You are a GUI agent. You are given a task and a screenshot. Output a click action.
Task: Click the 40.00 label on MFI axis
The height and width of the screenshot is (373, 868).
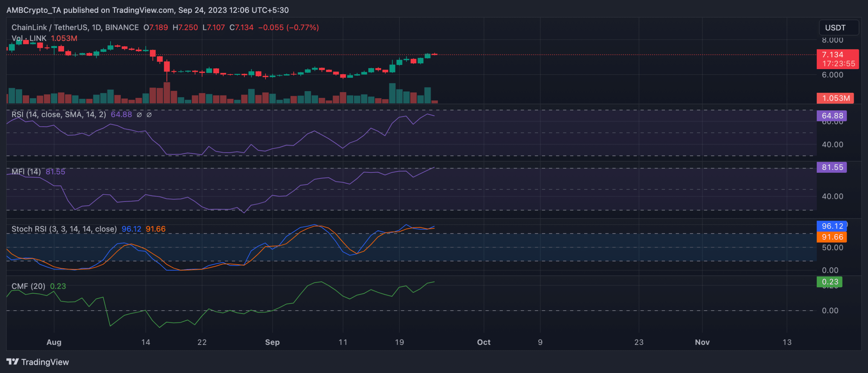pyautogui.click(x=832, y=196)
